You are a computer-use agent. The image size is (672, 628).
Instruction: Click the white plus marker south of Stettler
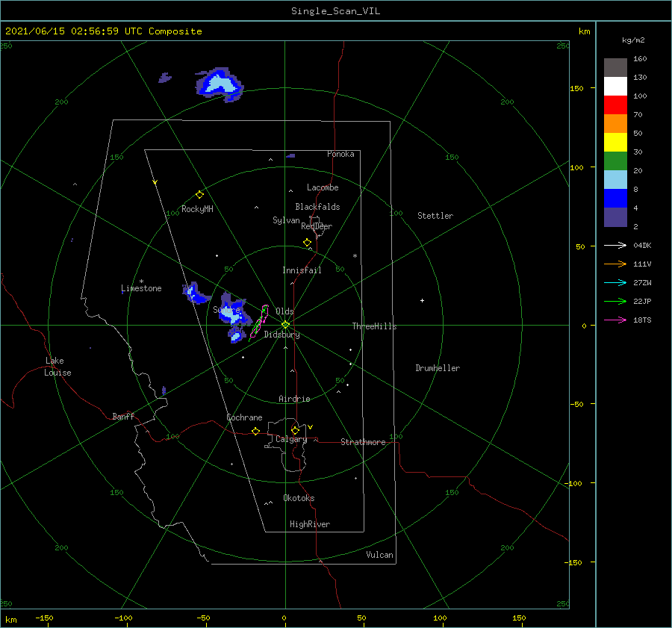point(422,300)
